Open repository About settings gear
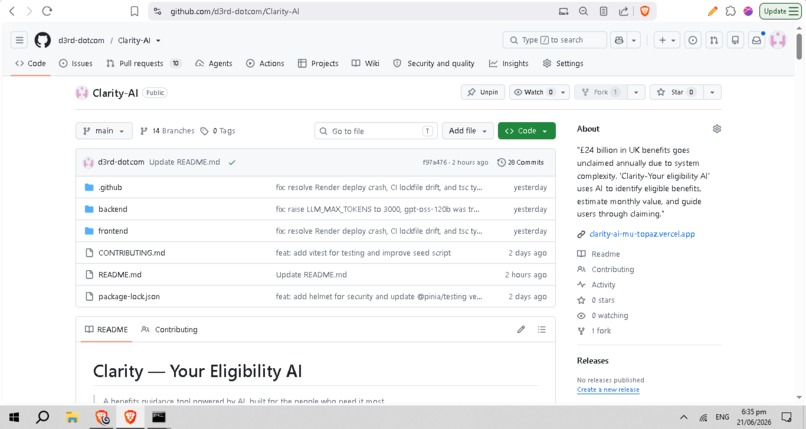The height and width of the screenshot is (429, 806). tap(717, 129)
